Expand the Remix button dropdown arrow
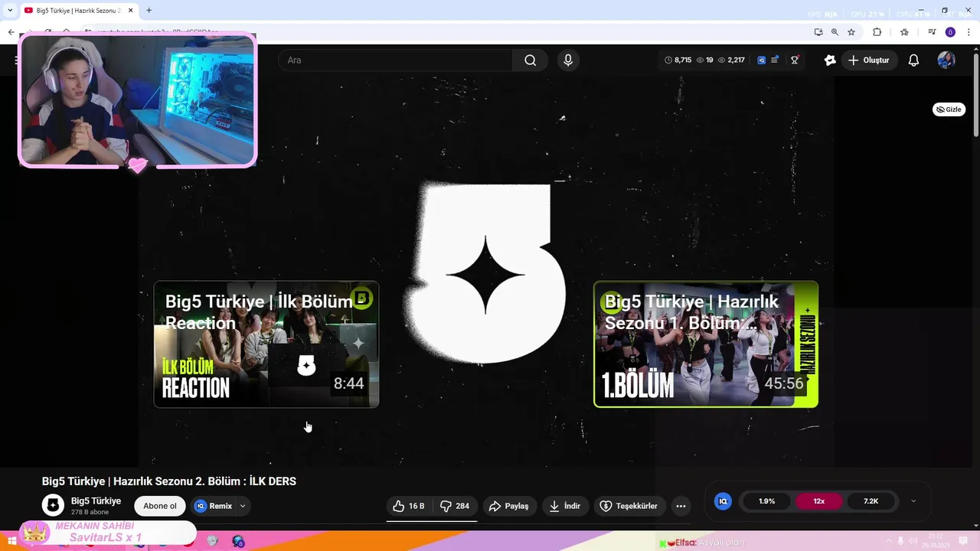This screenshot has width=980, height=551. pyautogui.click(x=243, y=506)
